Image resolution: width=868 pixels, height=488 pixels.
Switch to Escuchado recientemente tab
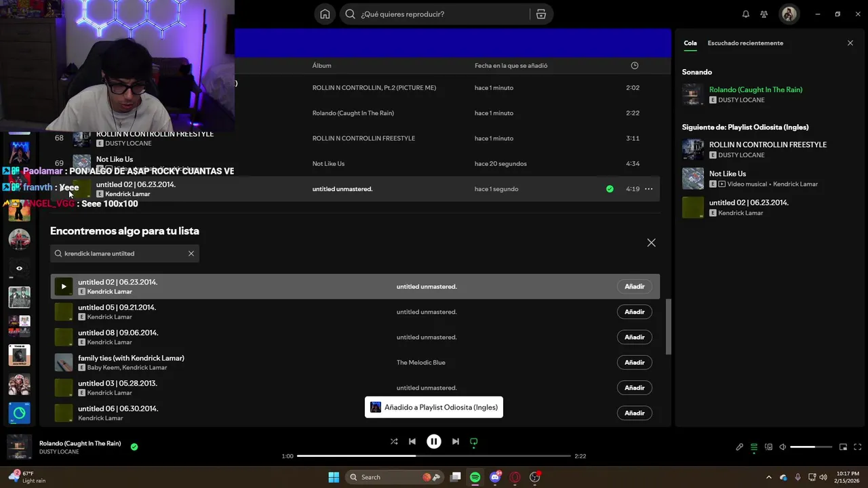tap(745, 43)
